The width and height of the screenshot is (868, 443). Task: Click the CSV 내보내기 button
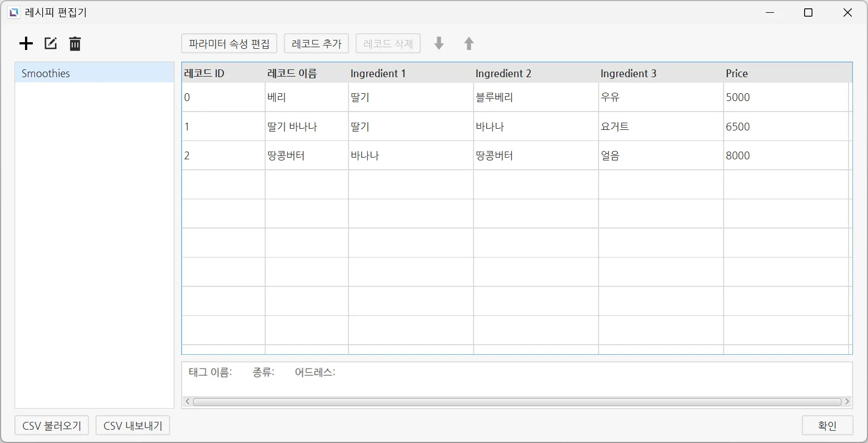(x=133, y=426)
